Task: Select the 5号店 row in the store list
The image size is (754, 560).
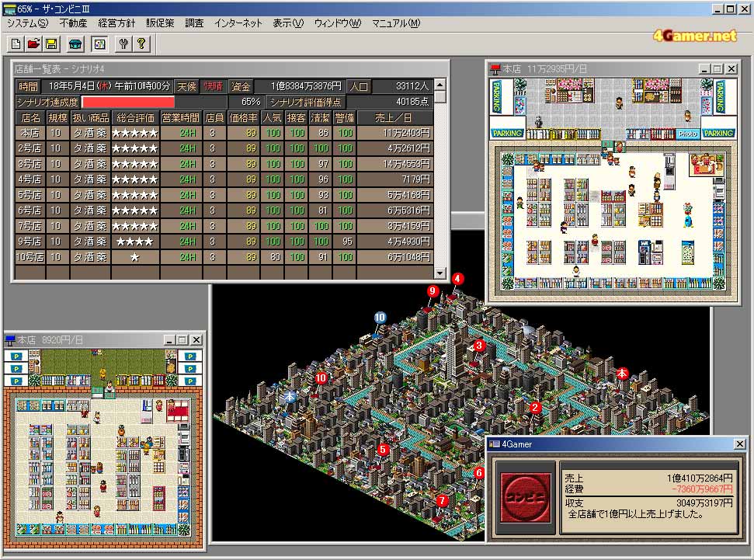Action: point(224,195)
